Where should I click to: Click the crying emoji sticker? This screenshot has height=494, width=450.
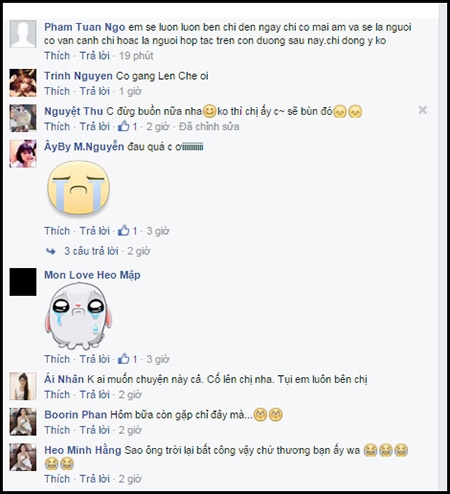(79, 187)
